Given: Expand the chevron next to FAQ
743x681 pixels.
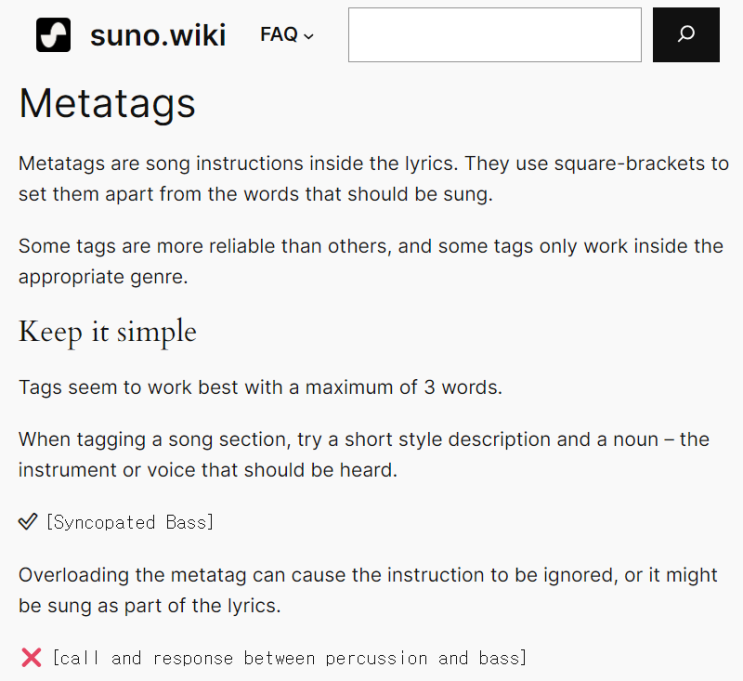Looking at the screenshot, I should 309,36.
